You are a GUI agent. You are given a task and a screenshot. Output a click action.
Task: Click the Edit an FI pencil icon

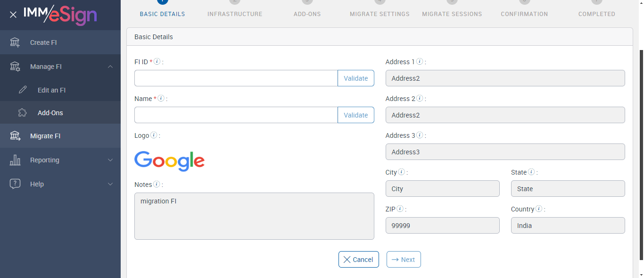tap(23, 90)
